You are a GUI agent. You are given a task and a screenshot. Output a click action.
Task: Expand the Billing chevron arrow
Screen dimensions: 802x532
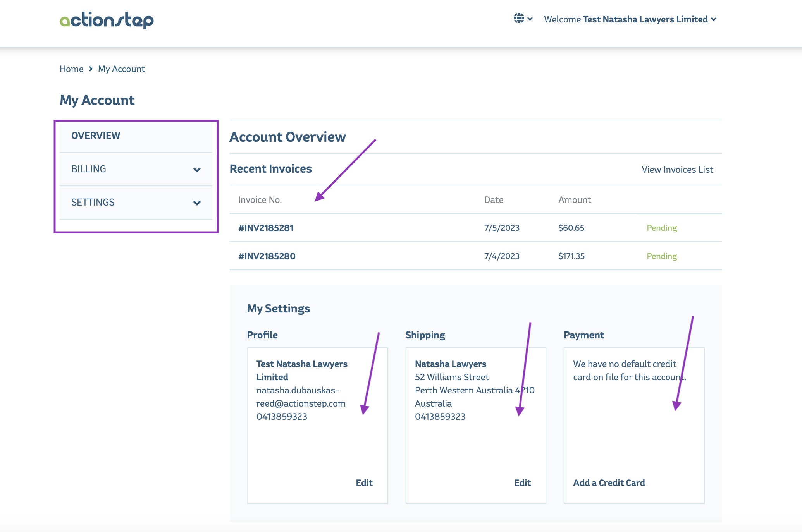[197, 170]
